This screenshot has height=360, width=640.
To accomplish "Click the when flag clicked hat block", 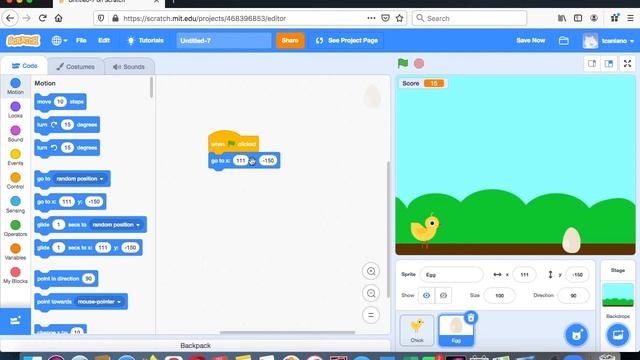I will click(x=233, y=142).
